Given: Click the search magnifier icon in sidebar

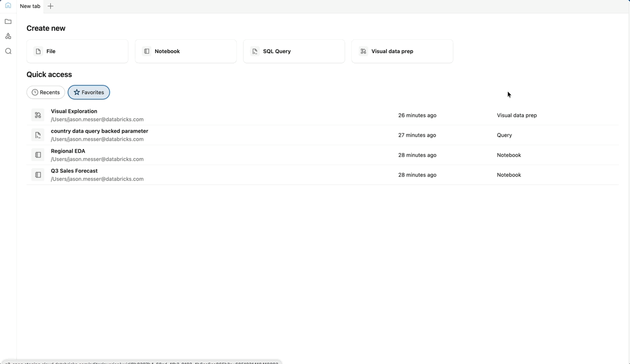Looking at the screenshot, I should click(8, 51).
